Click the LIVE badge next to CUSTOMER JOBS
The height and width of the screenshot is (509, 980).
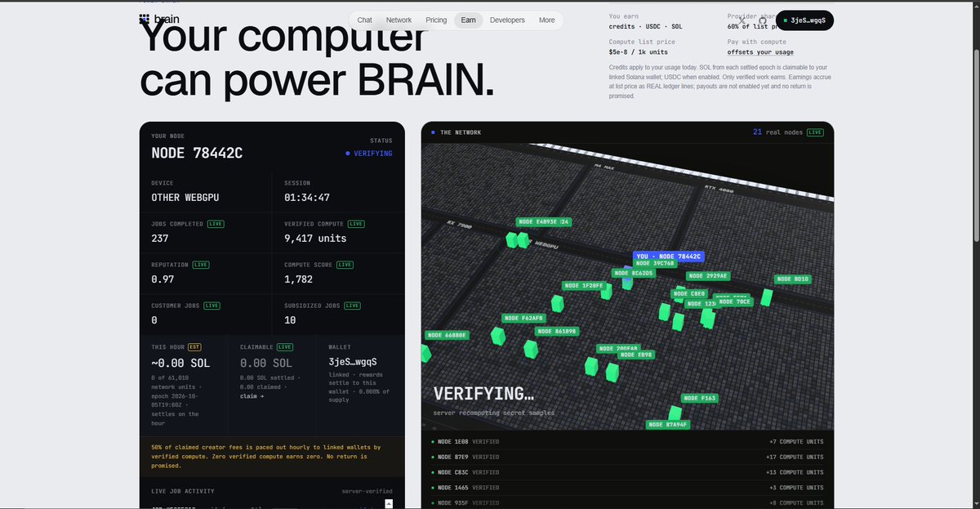tap(212, 306)
